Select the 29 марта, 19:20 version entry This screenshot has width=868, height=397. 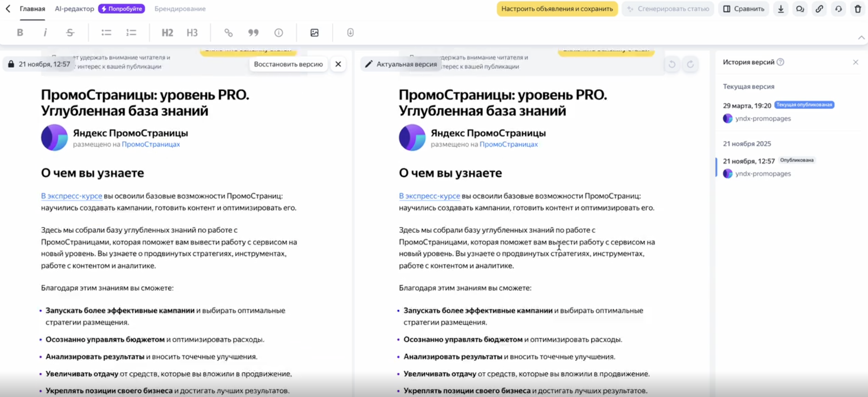pos(747,106)
